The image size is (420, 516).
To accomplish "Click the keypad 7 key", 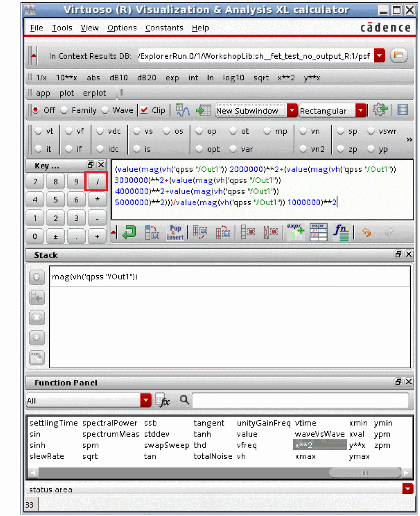I will [35, 181].
